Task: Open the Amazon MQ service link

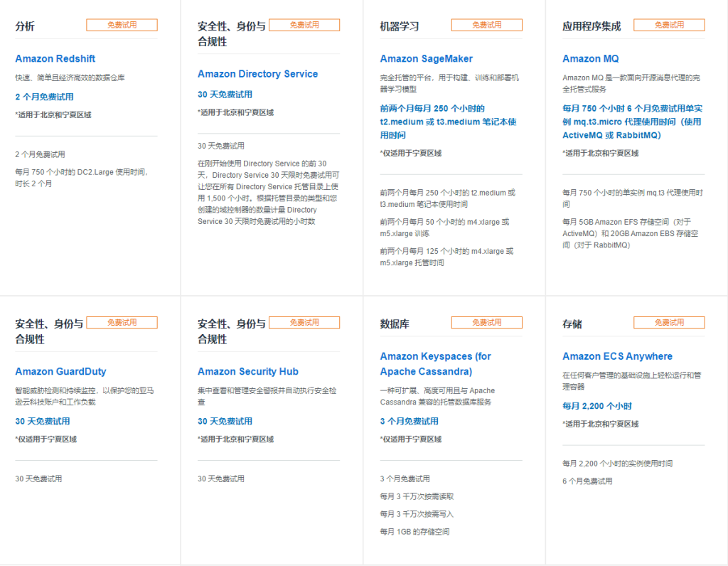Action: (x=590, y=58)
